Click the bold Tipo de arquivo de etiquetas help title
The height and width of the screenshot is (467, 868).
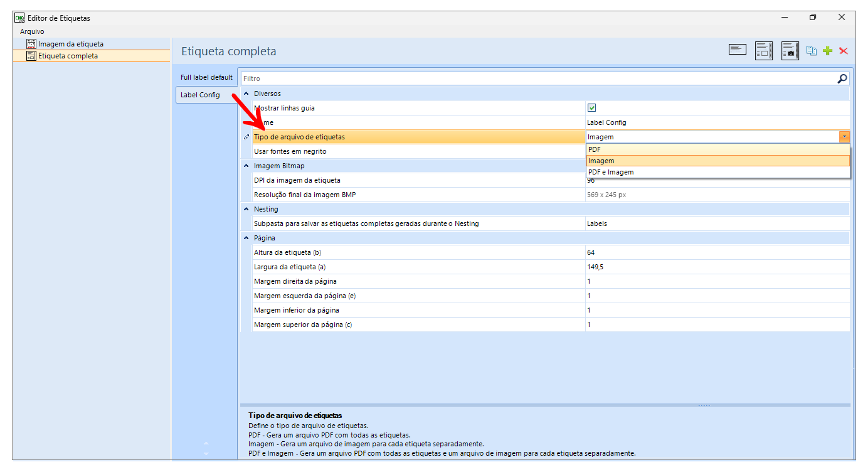(x=295, y=416)
